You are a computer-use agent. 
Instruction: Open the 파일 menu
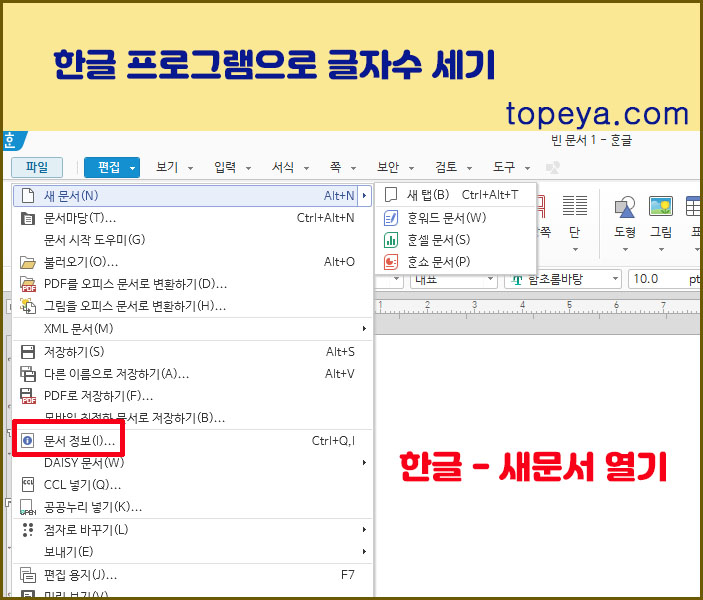[x=37, y=168]
